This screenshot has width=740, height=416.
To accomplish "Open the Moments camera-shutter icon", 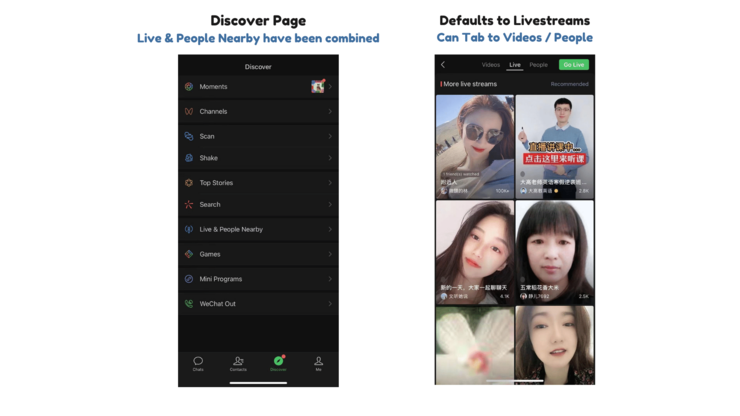I will (x=189, y=87).
